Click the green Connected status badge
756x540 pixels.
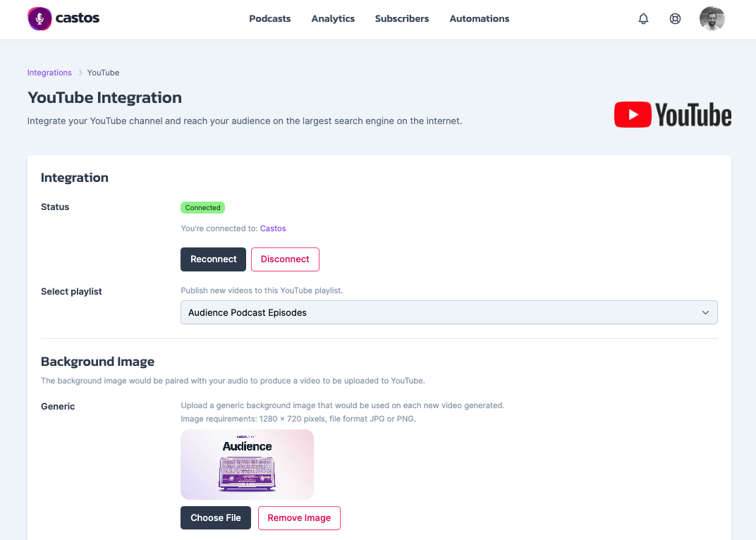(x=202, y=208)
